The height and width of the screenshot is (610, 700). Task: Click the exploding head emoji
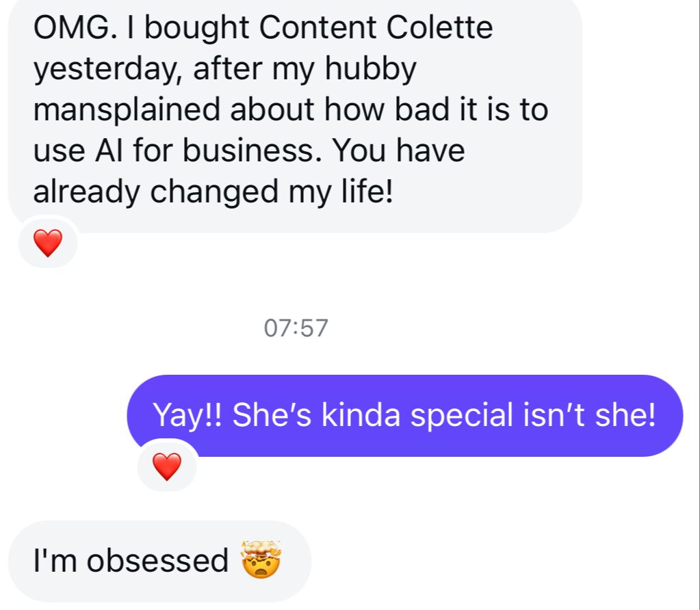click(261, 559)
